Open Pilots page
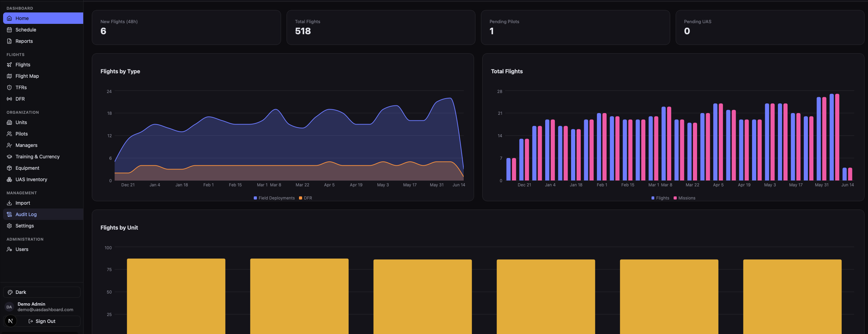The width and height of the screenshot is (868, 334). tap(43, 134)
